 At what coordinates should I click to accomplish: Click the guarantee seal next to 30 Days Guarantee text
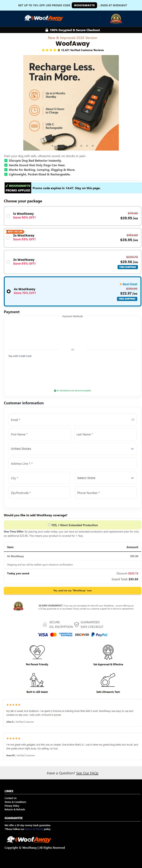pos(19,606)
